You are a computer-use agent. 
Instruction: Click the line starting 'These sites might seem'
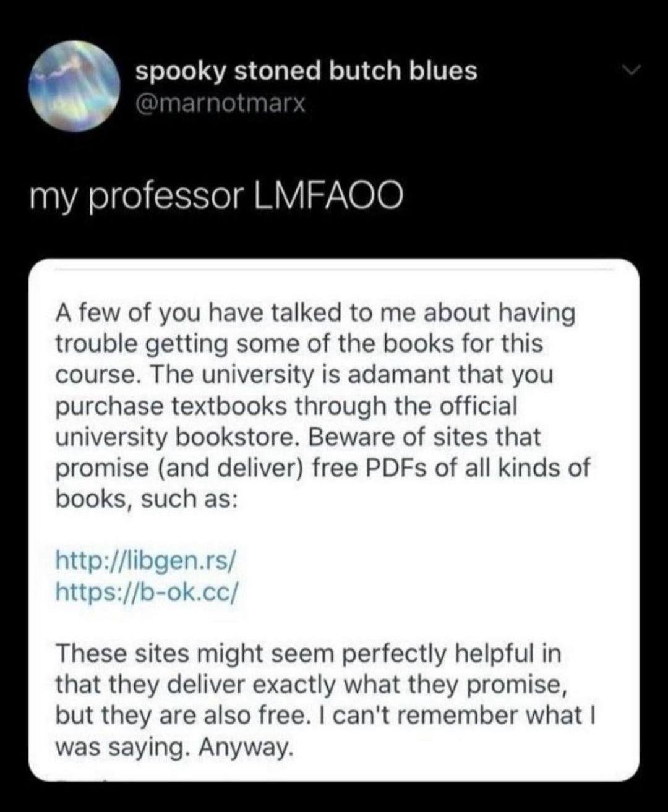pos(308,654)
